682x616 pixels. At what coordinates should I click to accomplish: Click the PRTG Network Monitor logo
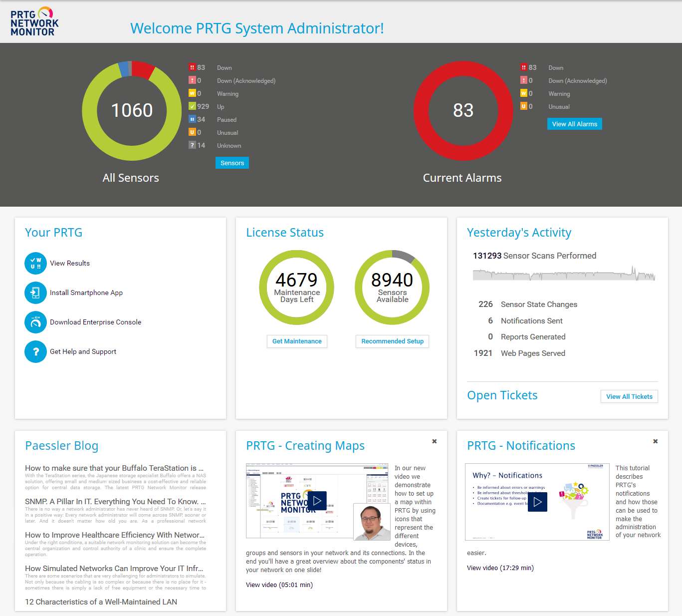(x=34, y=22)
